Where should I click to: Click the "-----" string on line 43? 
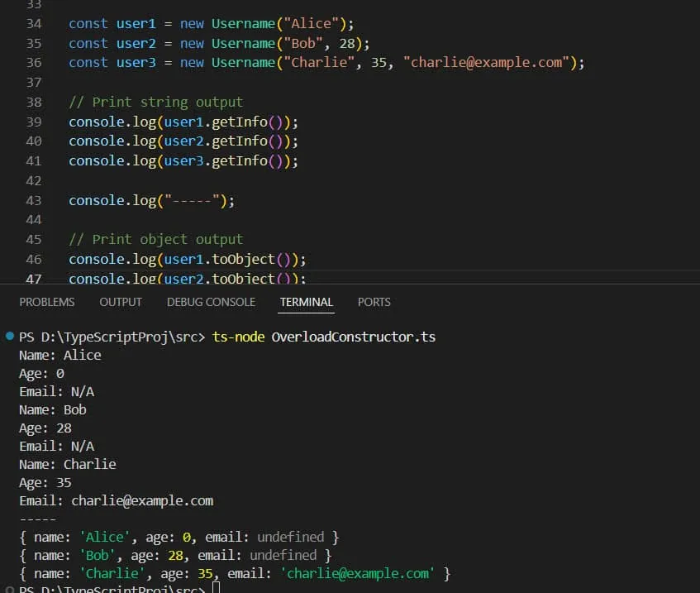(x=192, y=200)
